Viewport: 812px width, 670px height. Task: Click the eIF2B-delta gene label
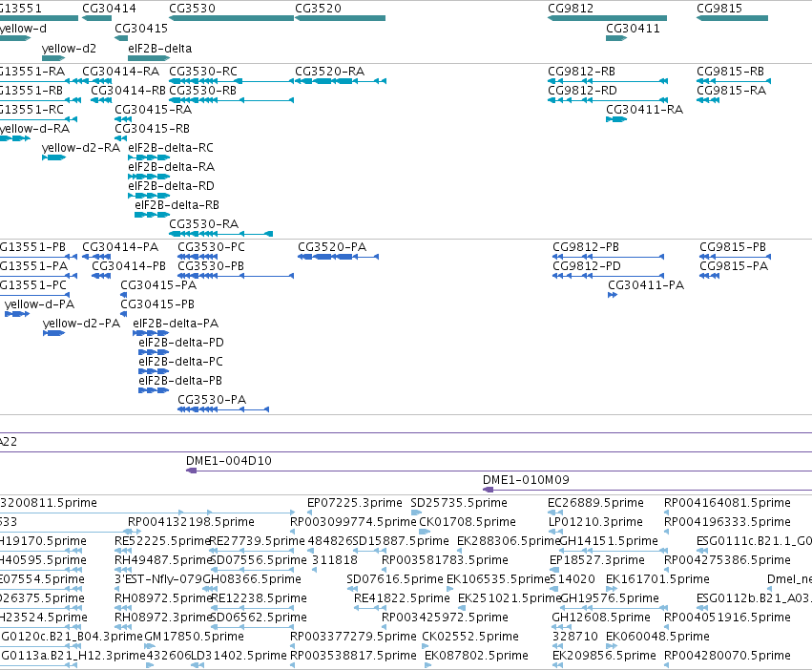click(x=160, y=49)
